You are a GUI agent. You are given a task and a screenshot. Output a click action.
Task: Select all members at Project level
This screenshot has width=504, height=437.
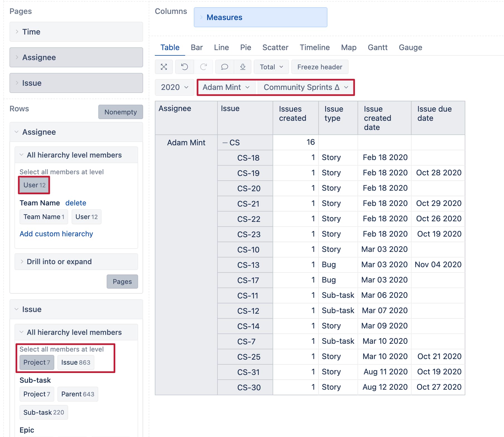pyautogui.click(x=36, y=362)
